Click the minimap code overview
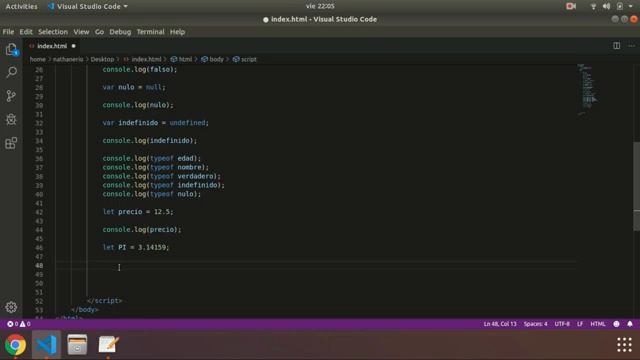 [587, 89]
